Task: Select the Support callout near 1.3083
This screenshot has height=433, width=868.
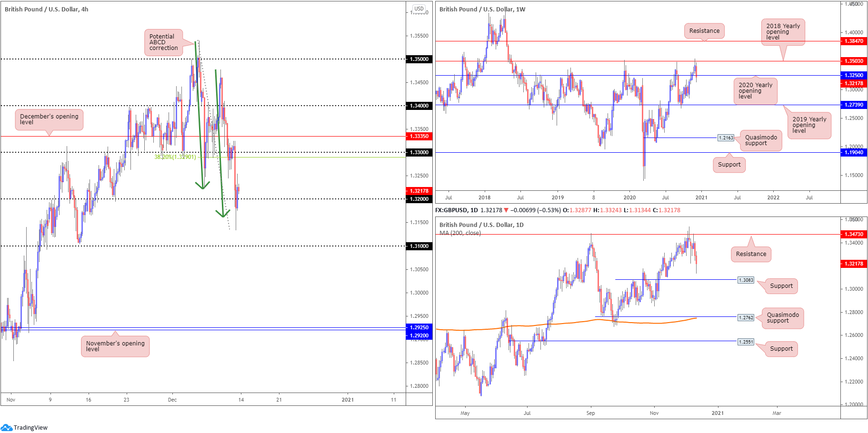Action: [781, 286]
